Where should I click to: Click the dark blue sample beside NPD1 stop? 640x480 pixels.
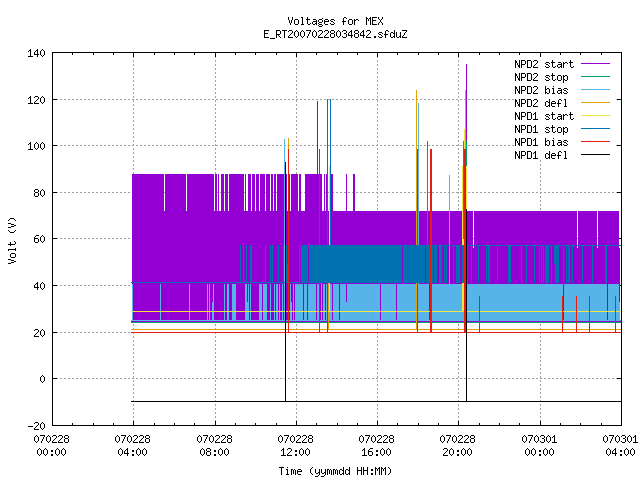click(596, 129)
